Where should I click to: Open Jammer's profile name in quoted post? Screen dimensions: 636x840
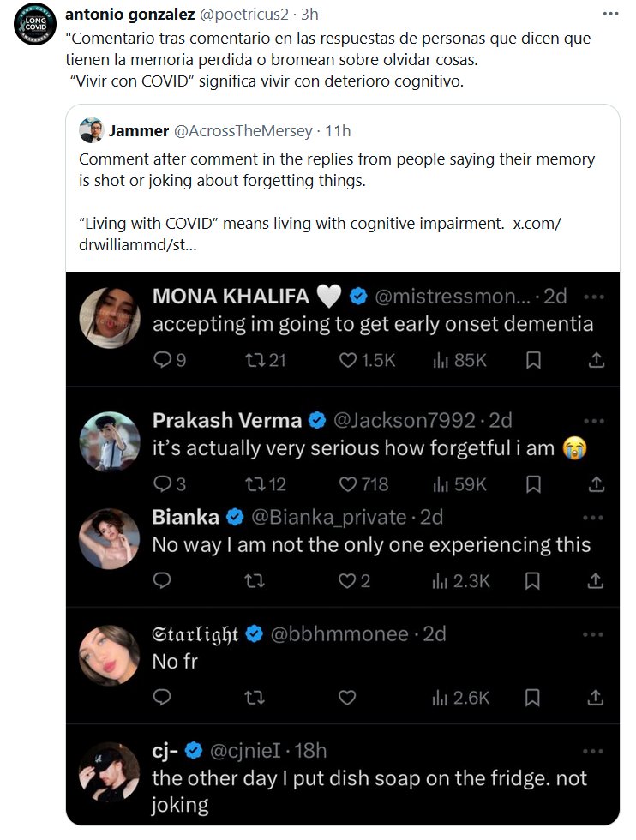click(137, 131)
